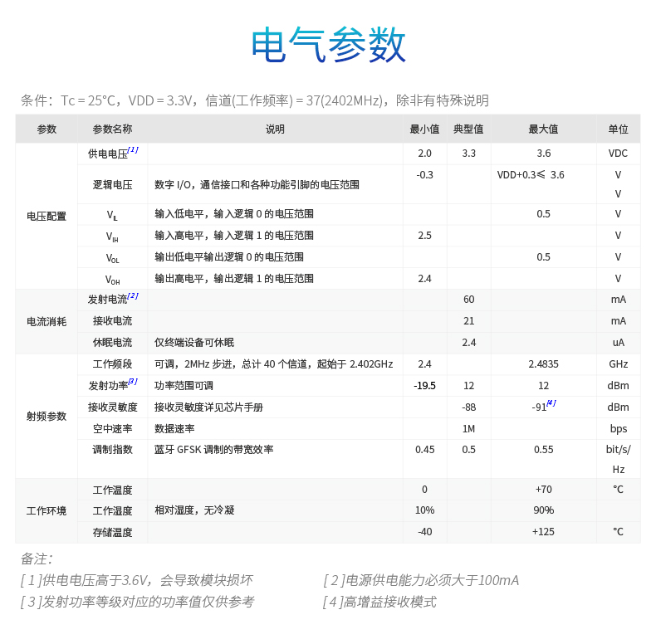Open footnote [2] beside 发射电流
Image resolution: width=656 pixels, height=644 pixels.
133,295
